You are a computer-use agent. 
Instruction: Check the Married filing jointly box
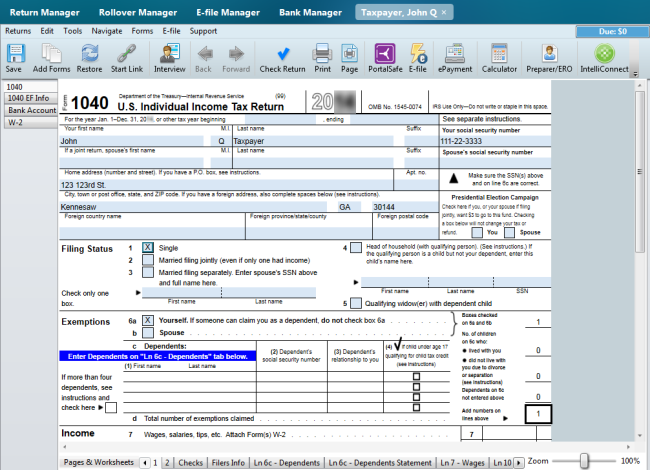click(148, 259)
